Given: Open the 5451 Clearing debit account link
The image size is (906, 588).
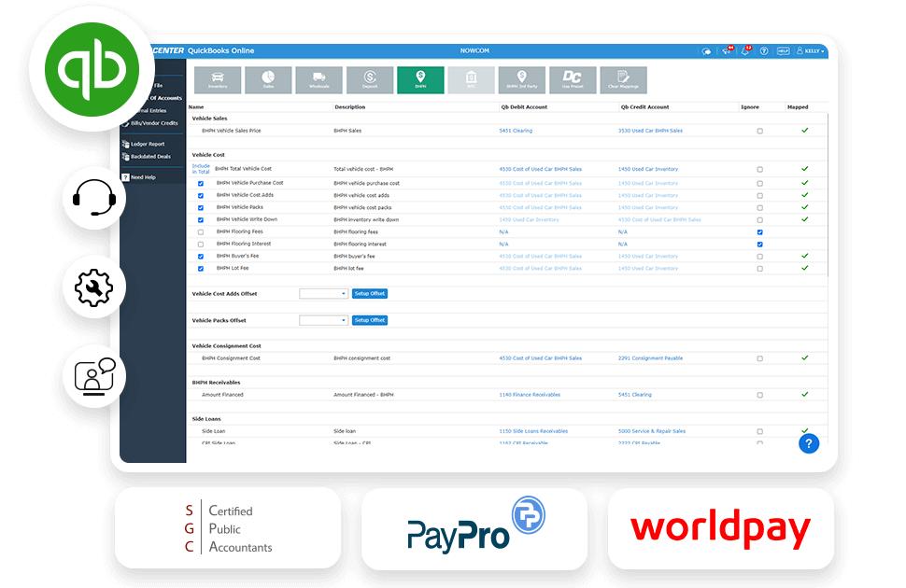Looking at the screenshot, I should click(516, 131).
